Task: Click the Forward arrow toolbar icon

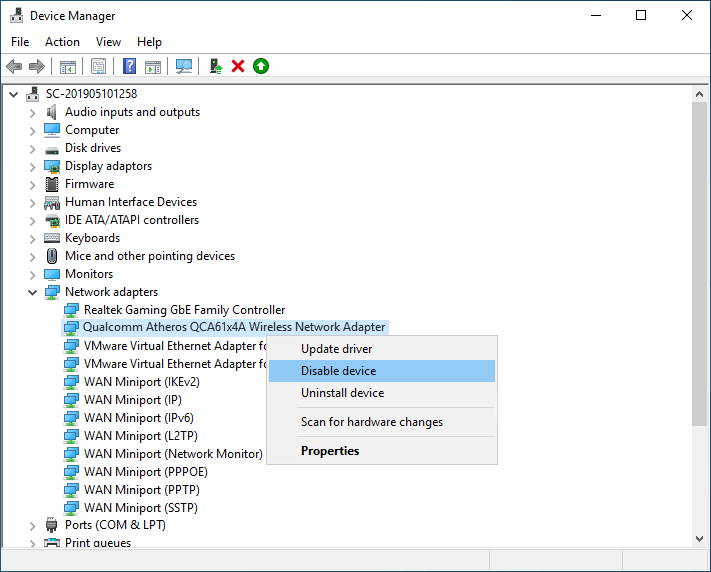Action: [x=37, y=67]
